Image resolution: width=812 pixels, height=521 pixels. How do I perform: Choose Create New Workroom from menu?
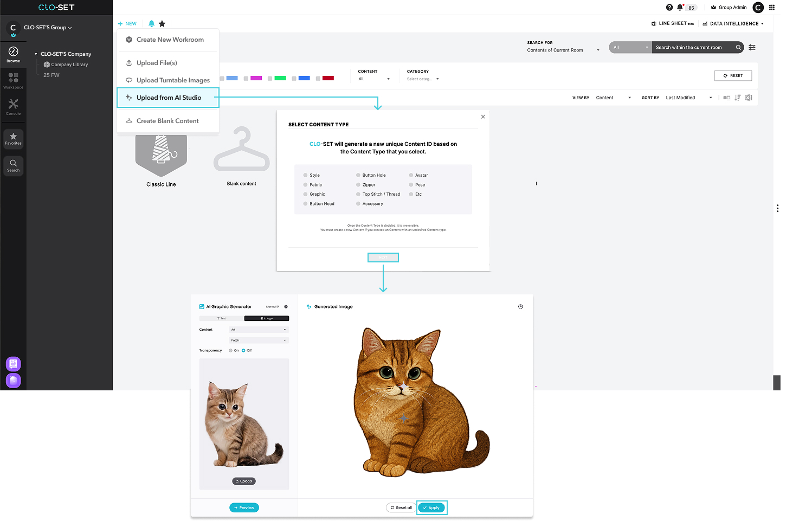click(168, 40)
